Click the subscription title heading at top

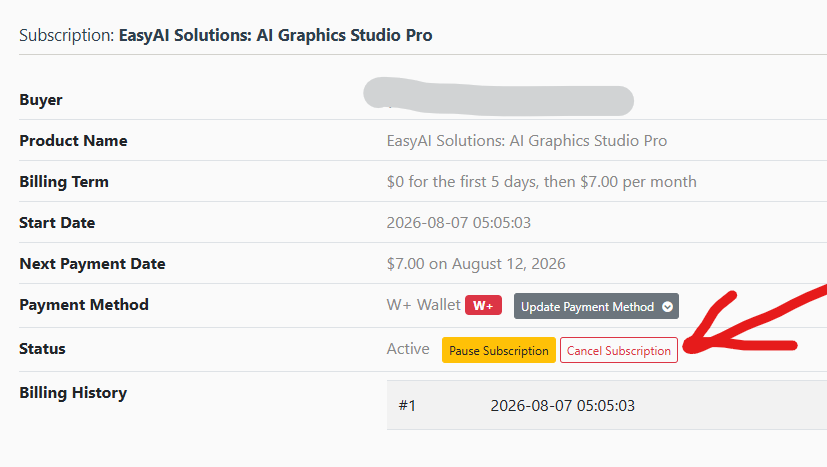(226, 35)
